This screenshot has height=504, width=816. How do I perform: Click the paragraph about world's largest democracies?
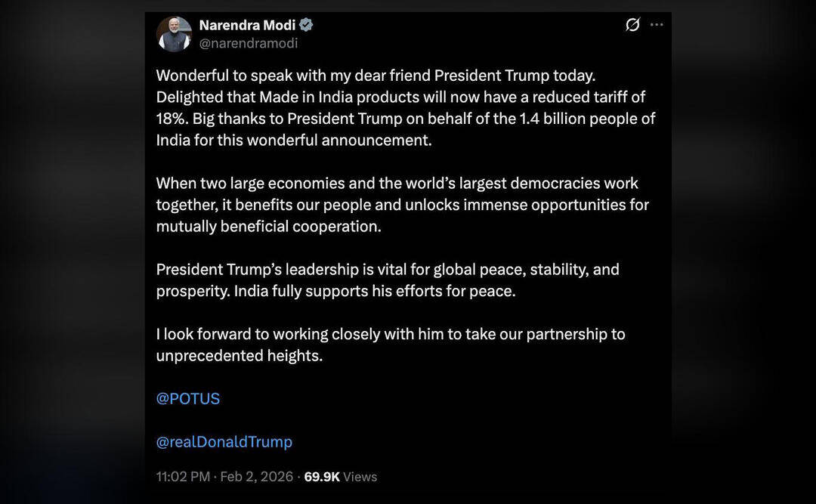pos(400,204)
